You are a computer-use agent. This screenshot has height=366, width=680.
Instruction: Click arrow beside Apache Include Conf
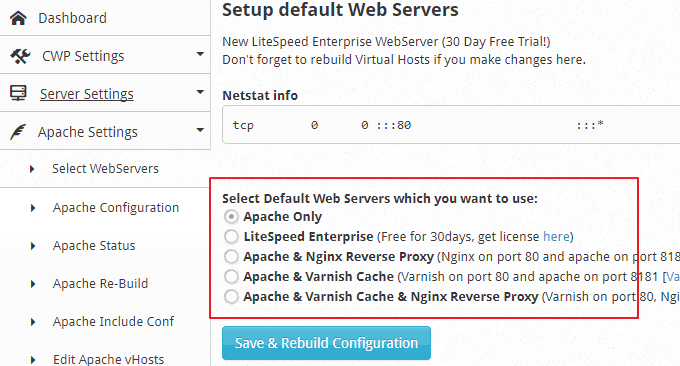click(x=33, y=322)
